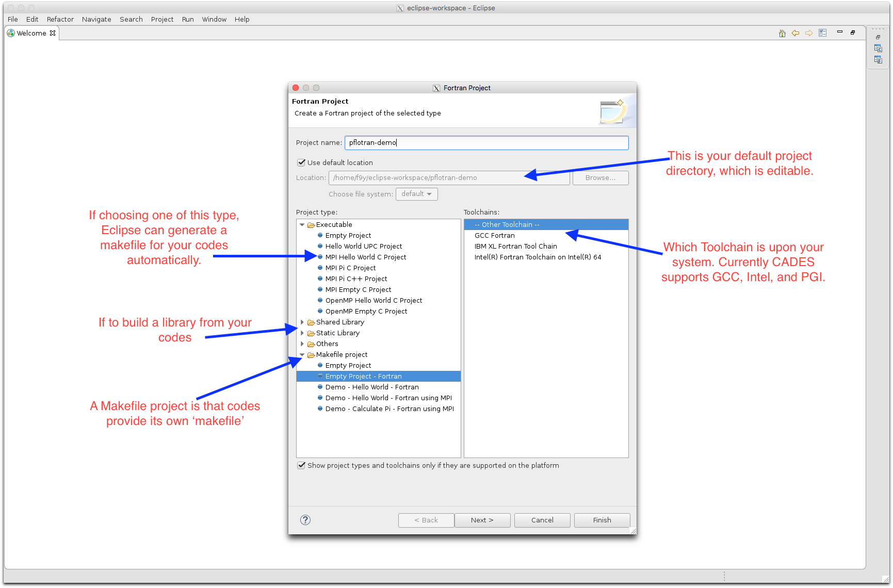This screenshot has width=893, height=588.
Task: Select GCC Fortran toolchain
Action: coord(494,236)
